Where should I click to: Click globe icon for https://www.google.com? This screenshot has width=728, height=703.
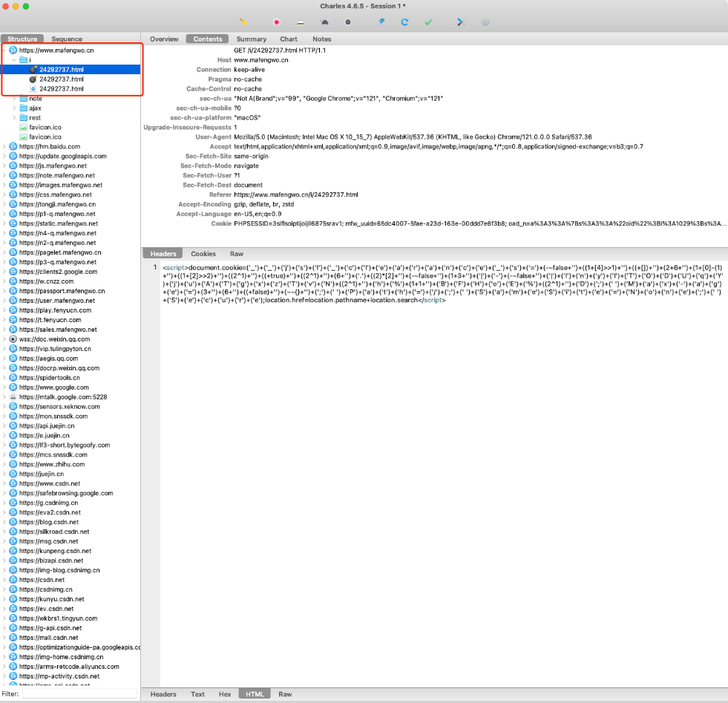pyautogui.click(x=13, y=388)
